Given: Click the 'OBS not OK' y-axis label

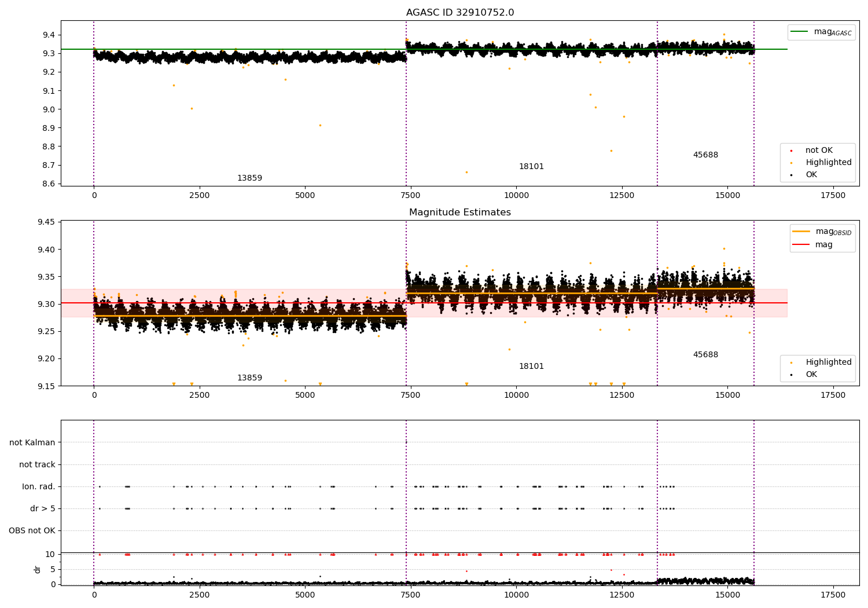Looking at the screenshot, I should (x=32, y=531).
